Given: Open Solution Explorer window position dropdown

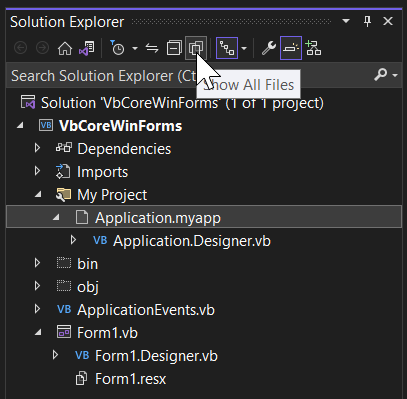Looking at the screenshot, I should (x=346, y=21).
